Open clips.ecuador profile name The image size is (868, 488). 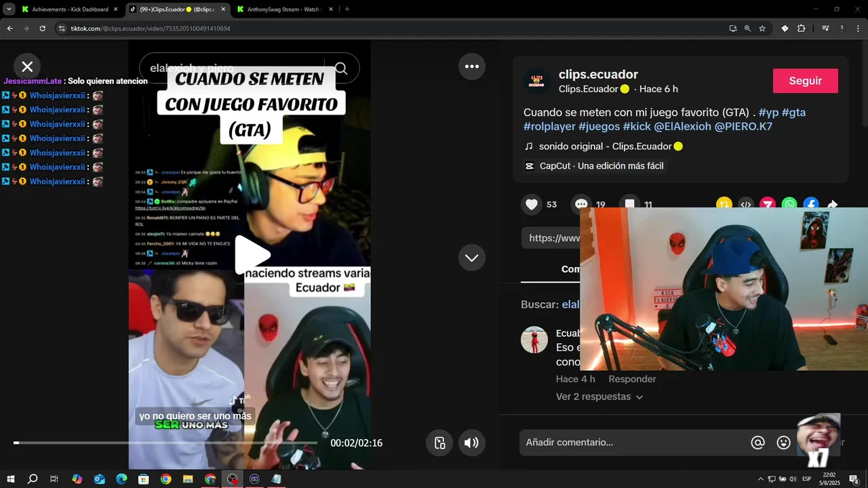click(598, 75)
